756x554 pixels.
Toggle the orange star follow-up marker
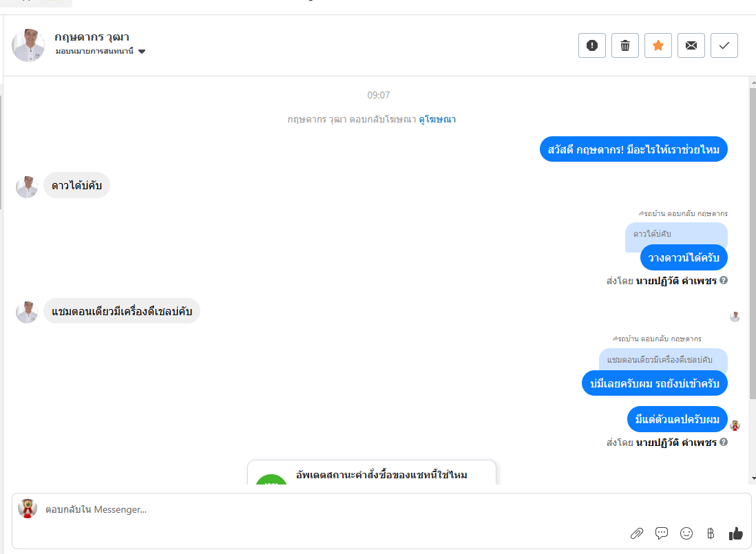tap(658, 45)
